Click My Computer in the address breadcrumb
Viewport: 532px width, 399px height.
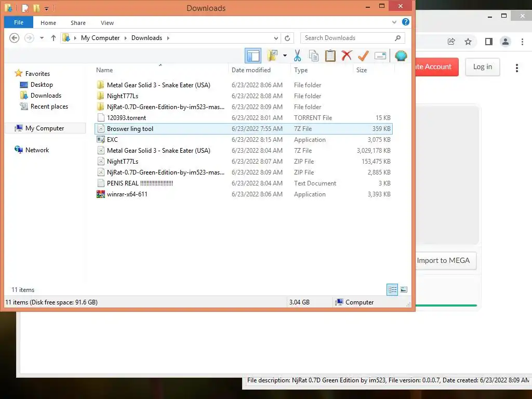pos(100,38)
